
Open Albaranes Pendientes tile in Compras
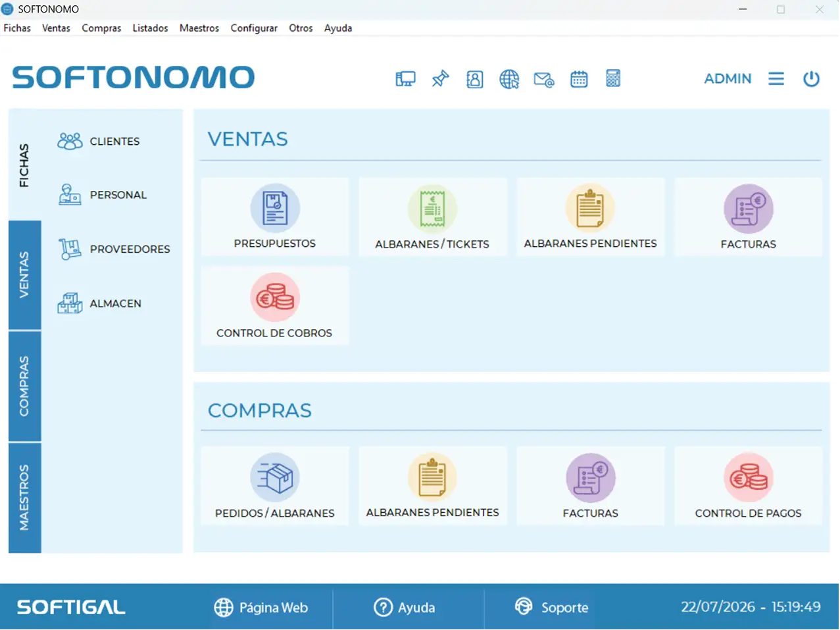click(x=432, y=486)
